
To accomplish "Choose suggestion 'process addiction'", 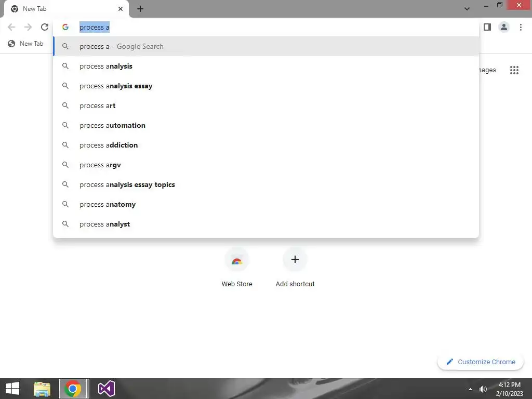I will coord(266,145).
